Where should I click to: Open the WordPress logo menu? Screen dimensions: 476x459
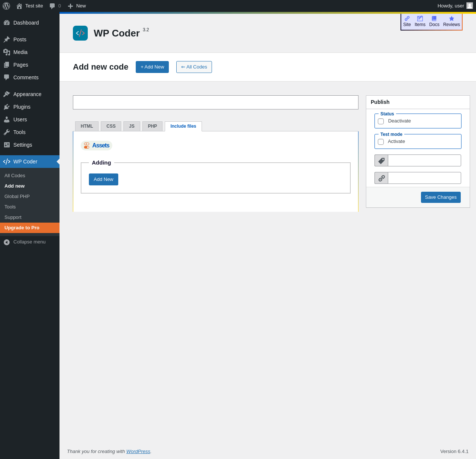point(6,6)
